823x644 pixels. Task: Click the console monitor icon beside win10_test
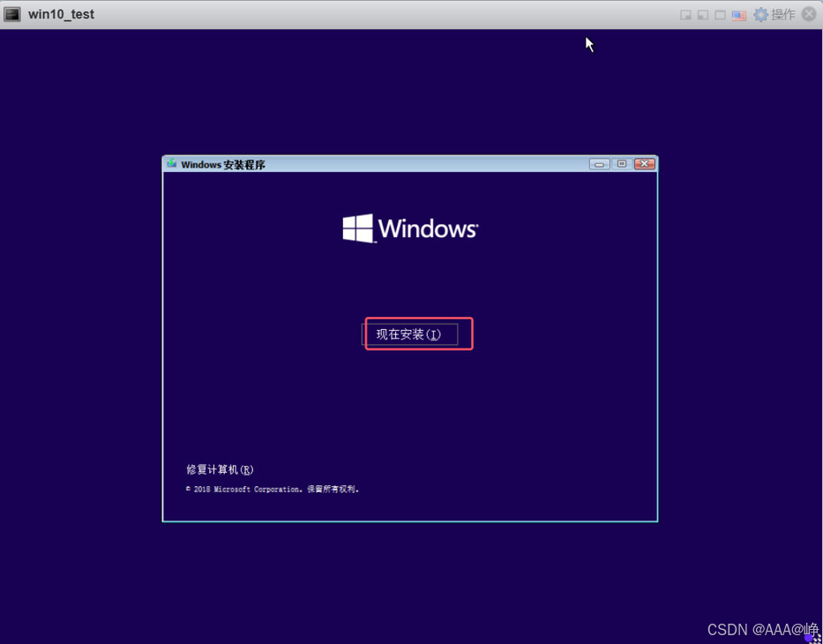coord(12,14)
